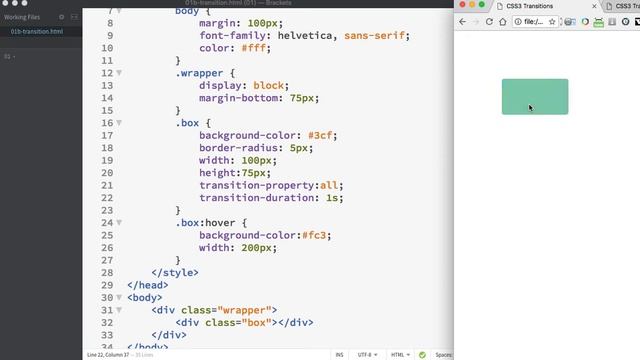
Task: Click the gray square extension icon
Action: tap(612, 22)
